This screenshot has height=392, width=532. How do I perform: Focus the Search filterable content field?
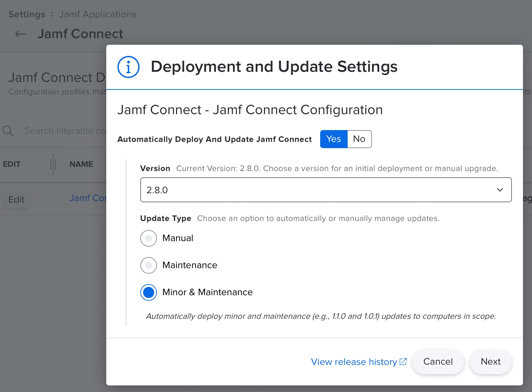65,131
